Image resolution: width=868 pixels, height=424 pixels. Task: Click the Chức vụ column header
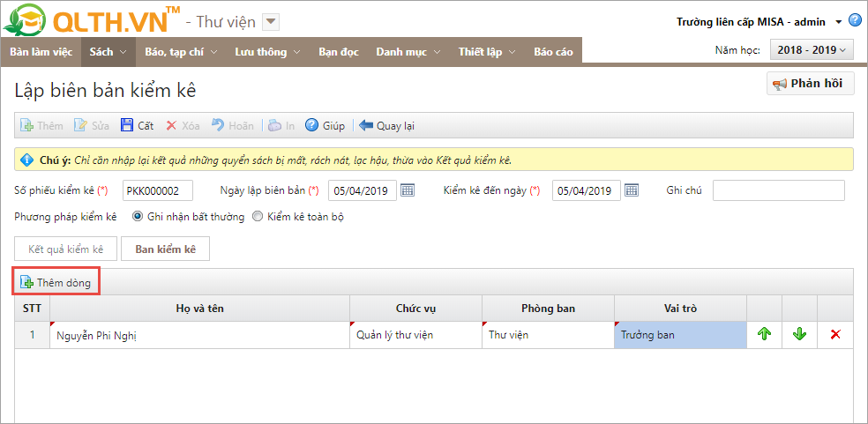point(415,309)
